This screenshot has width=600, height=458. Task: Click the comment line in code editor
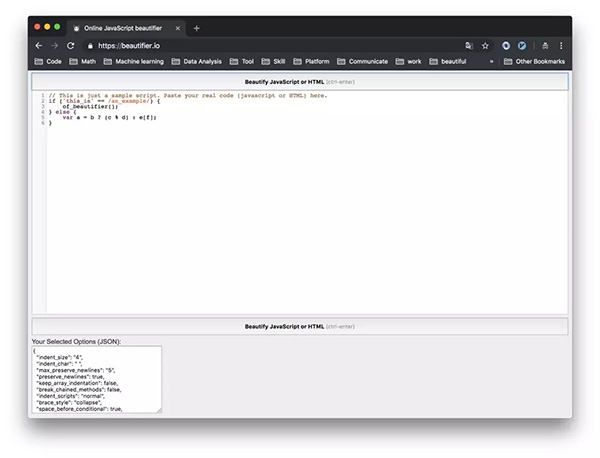click(x=188, y=96)
